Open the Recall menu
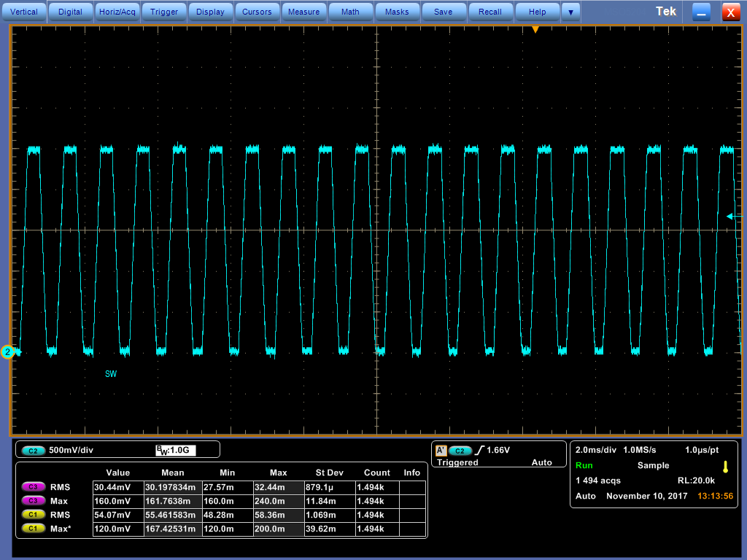This screenshot has width=747, height=560. 489,12
